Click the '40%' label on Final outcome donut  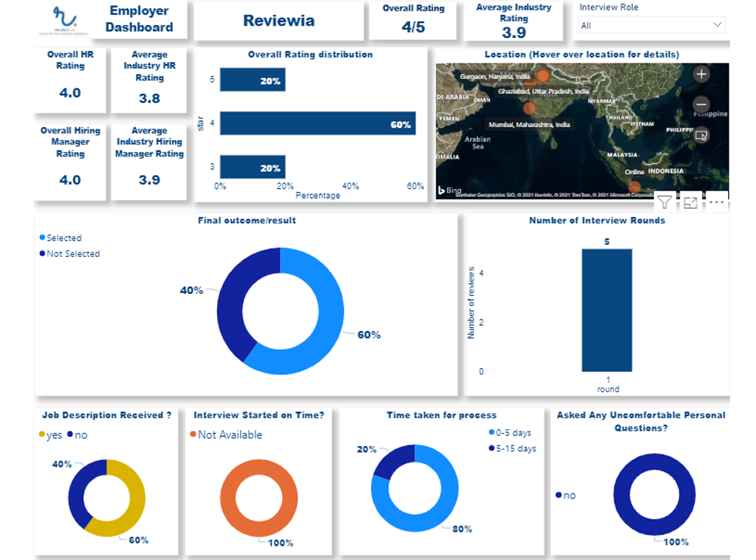click(191, 290)
